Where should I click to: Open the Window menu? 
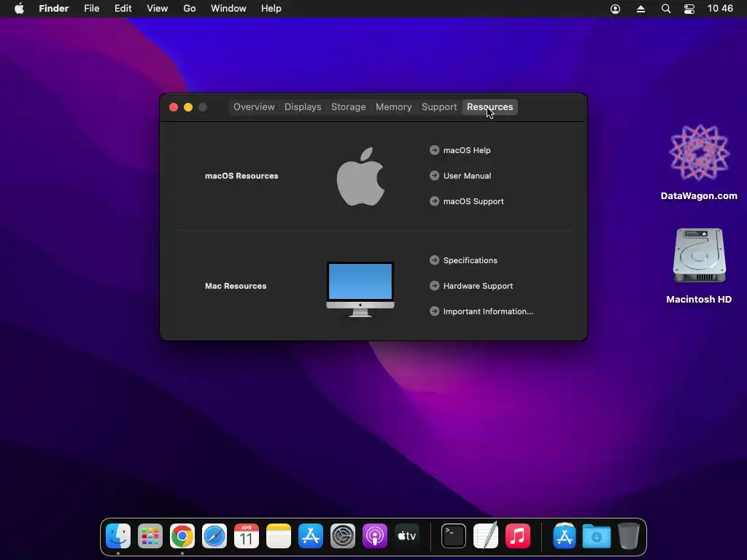click(228, 9)
